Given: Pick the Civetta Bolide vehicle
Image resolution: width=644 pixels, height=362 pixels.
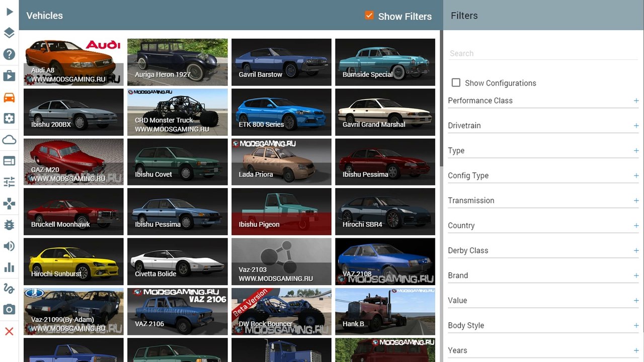Looking at the screenshot, I should pyautogui.click(x=178, y=261).
